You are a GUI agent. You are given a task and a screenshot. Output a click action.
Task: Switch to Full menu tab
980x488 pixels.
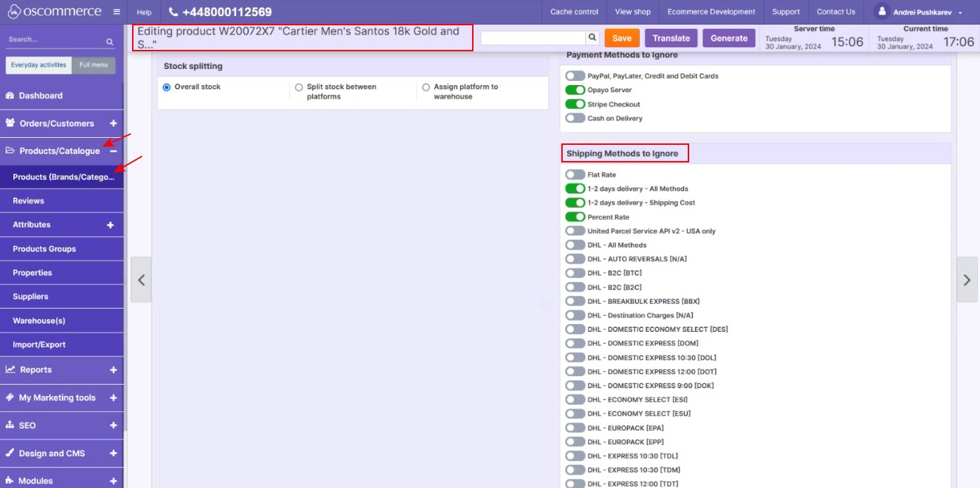pos(93,65)
